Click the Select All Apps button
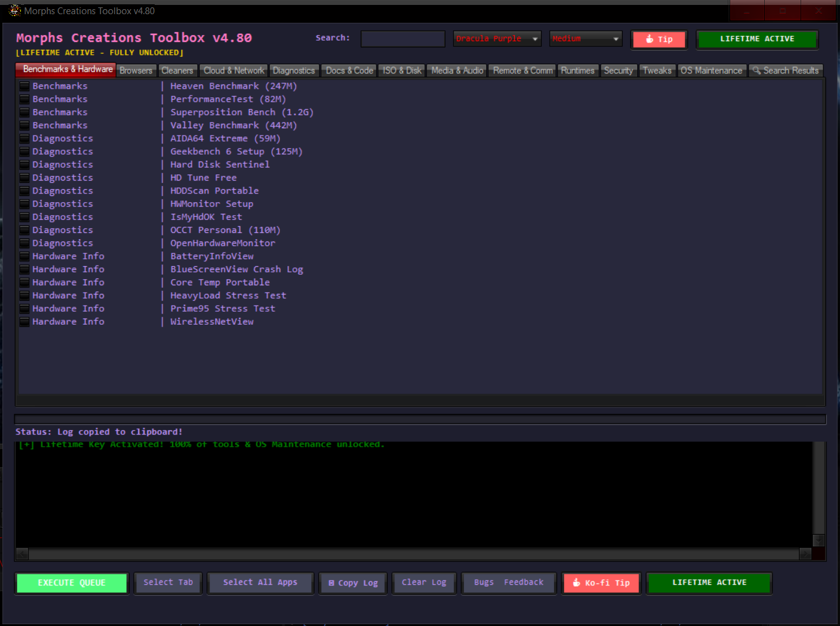The width and height of the screenshot is (840, 626). pyautogui.click(x=260, y=582)
